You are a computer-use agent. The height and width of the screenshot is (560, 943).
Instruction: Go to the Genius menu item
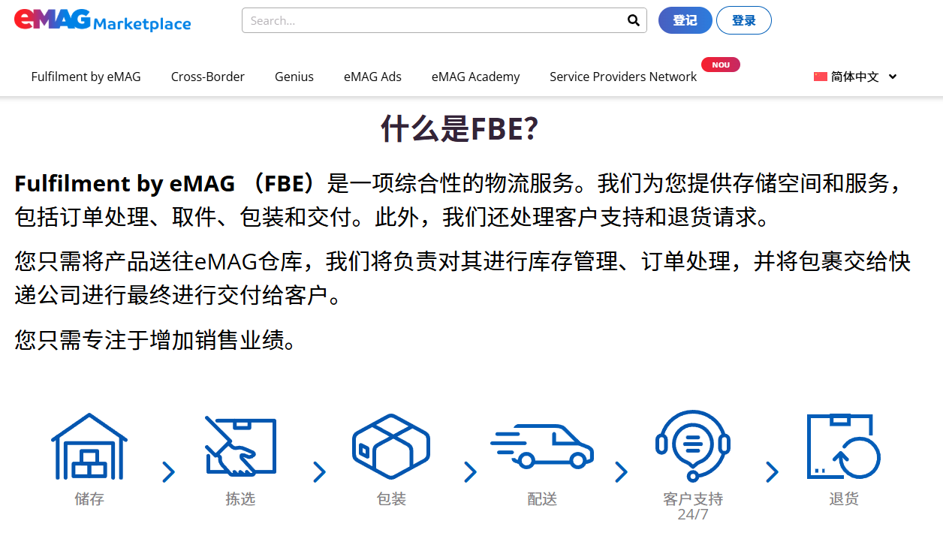click(x=294, y=77)
